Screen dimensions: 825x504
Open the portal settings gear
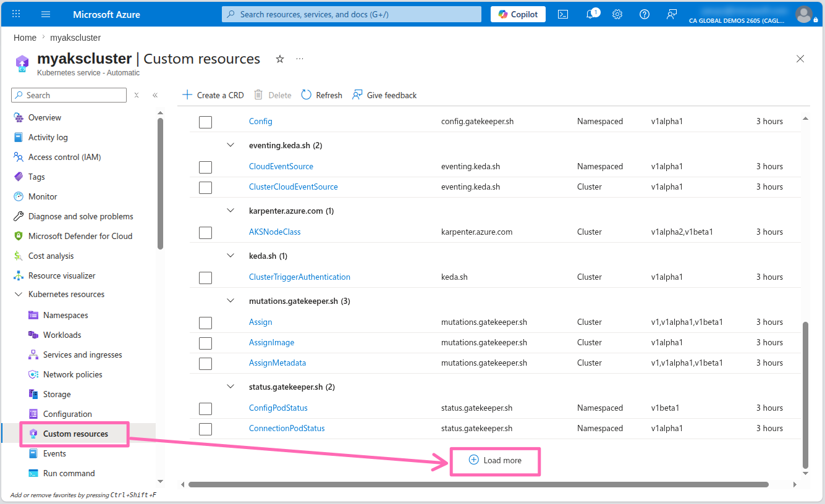(x=617, y=14)
